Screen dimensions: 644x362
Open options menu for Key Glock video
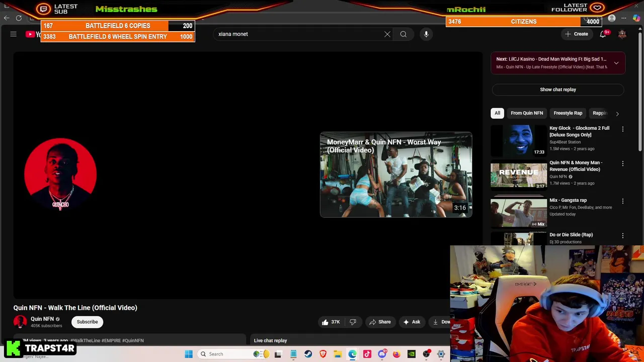[x=623, y=129]
